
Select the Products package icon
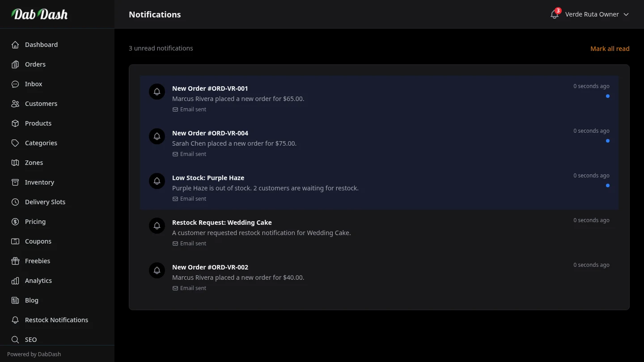[x=15, y=123]
